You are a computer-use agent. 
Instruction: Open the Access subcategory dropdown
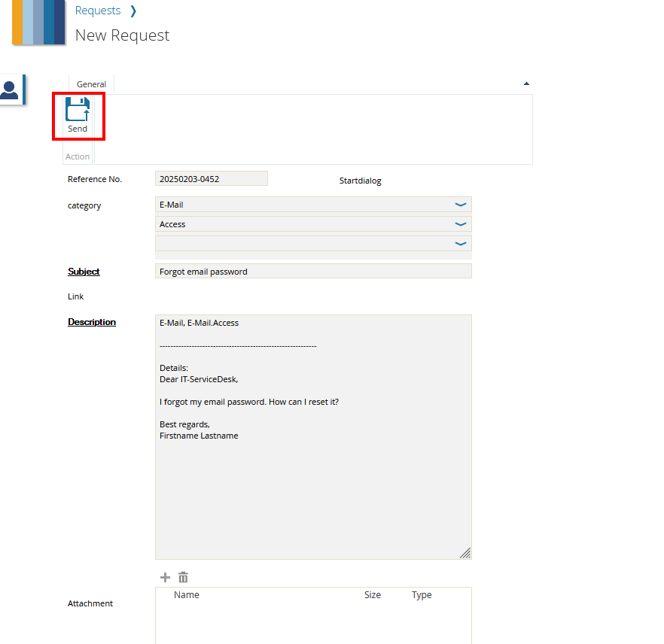460,223
